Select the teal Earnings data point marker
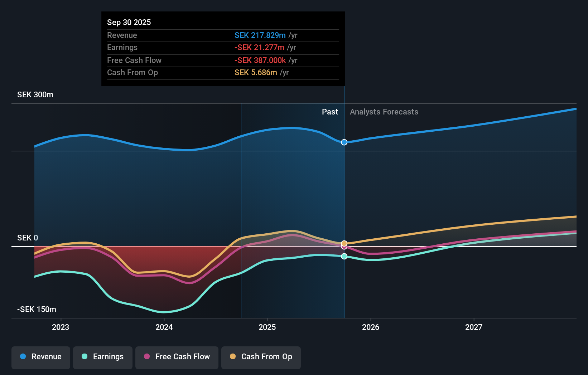The height and width of the screenshot is (375, 588). click(344, 256)
